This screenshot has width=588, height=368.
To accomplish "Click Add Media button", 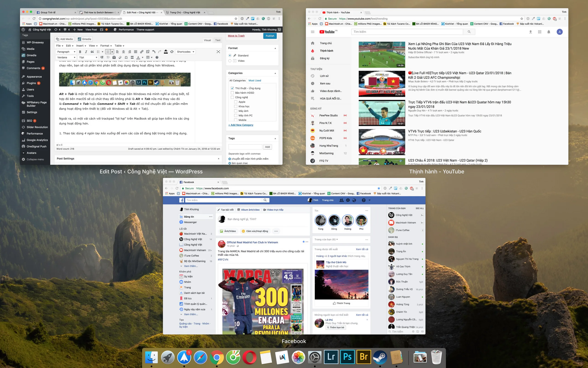I will click(x=64, y=39).
